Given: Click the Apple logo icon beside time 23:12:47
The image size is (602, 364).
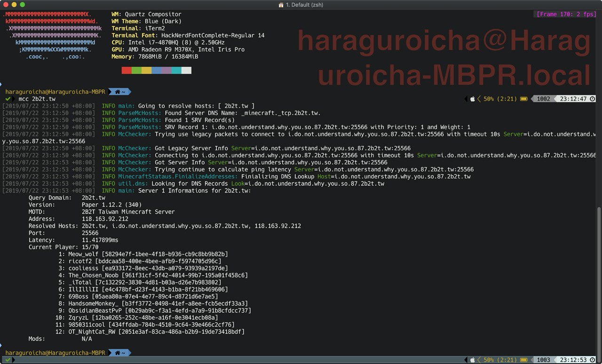Looking at the screenshot, I should point(473,99).
